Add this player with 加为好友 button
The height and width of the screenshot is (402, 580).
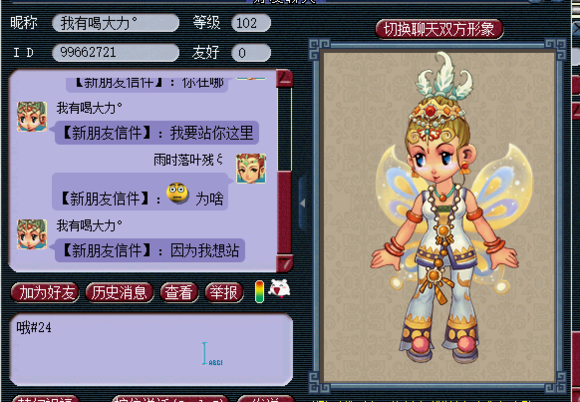(x=45, y=293)
